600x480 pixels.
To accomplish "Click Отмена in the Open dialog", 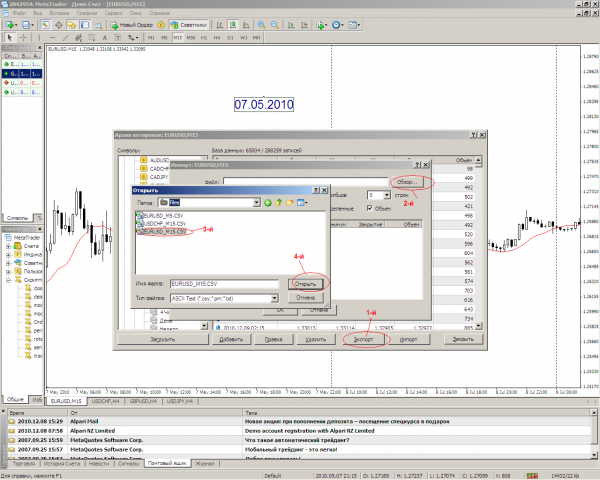I will (x=305, y=298).
